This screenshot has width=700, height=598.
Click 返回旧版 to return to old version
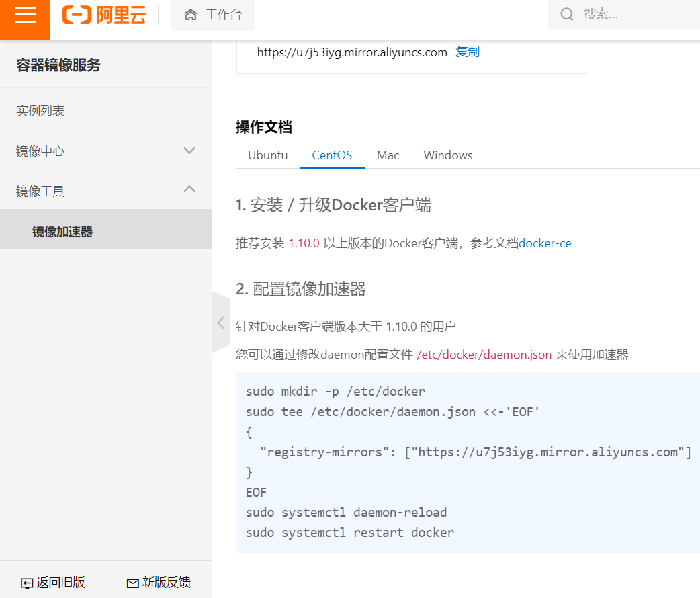point(52,583)
